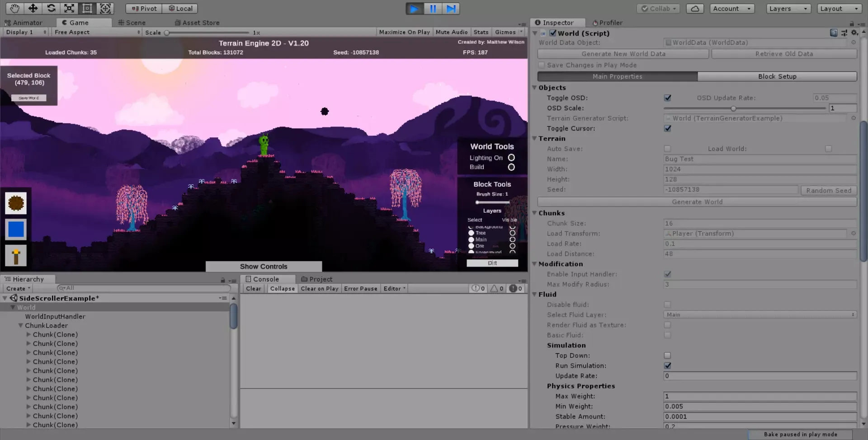868x440 pixels.
Task: Uncheck the Toggle OSD checkbox
Action: click(667, 98)
